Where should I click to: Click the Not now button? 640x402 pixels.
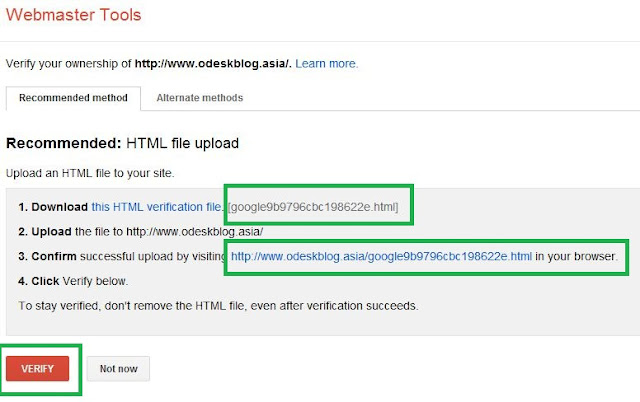click(x=118, y=369)
